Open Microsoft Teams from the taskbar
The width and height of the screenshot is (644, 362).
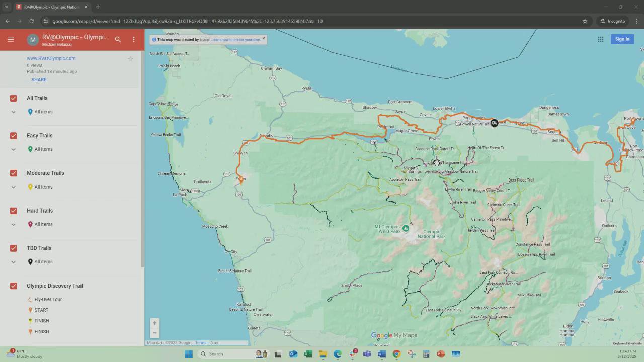click(367, 354)
